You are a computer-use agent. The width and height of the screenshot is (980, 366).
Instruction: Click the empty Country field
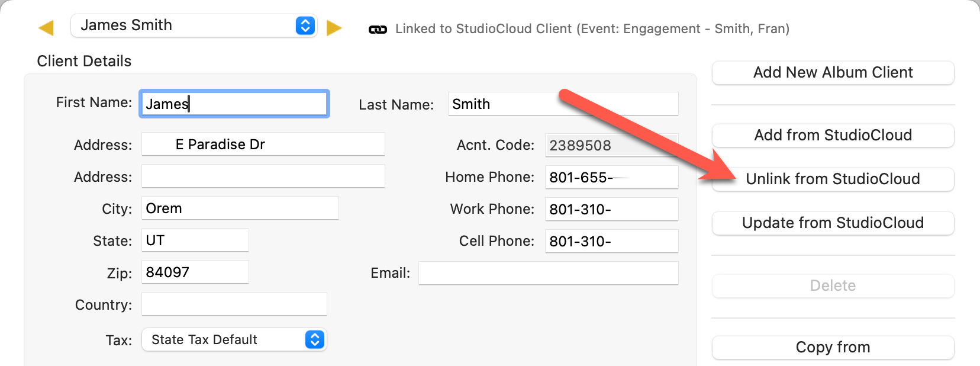coord(234,304)
